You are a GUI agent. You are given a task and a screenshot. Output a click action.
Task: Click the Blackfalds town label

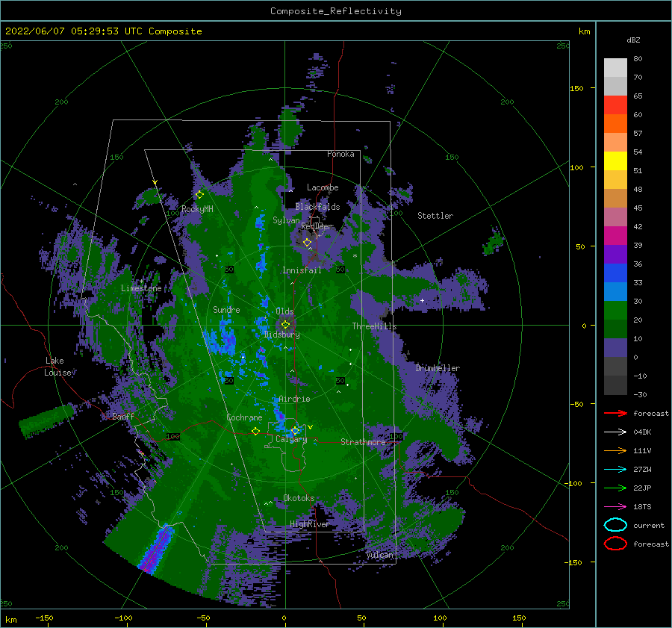tap(317, 207)
